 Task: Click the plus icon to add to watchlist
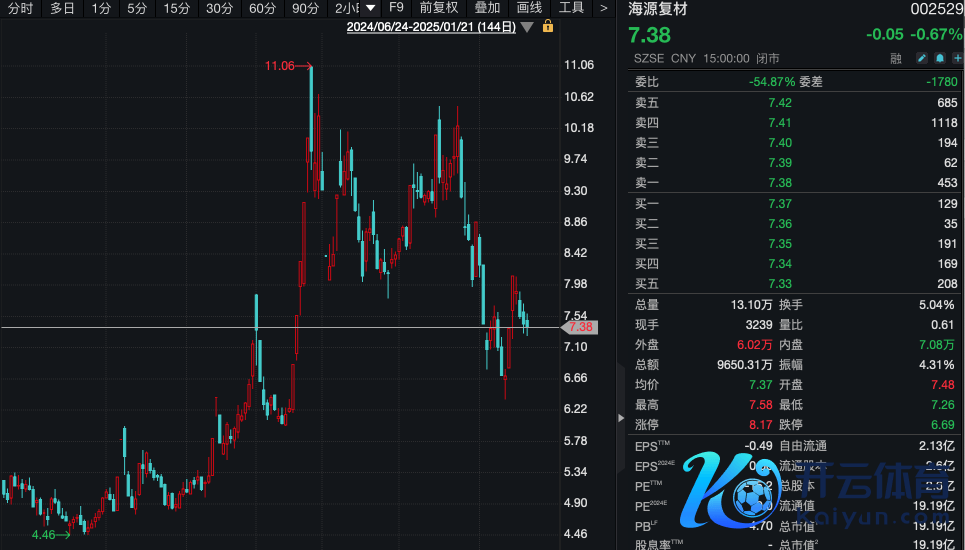pos(958,59)
